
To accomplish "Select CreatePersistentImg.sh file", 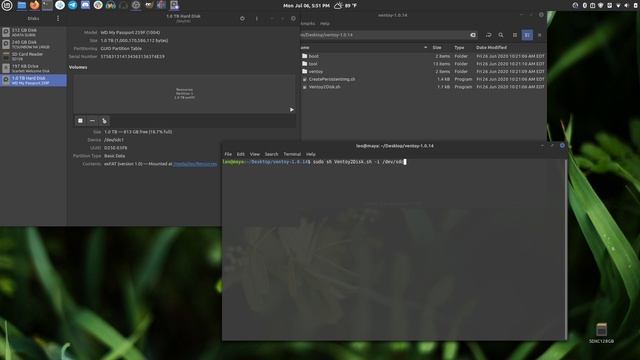I will 331,79.
